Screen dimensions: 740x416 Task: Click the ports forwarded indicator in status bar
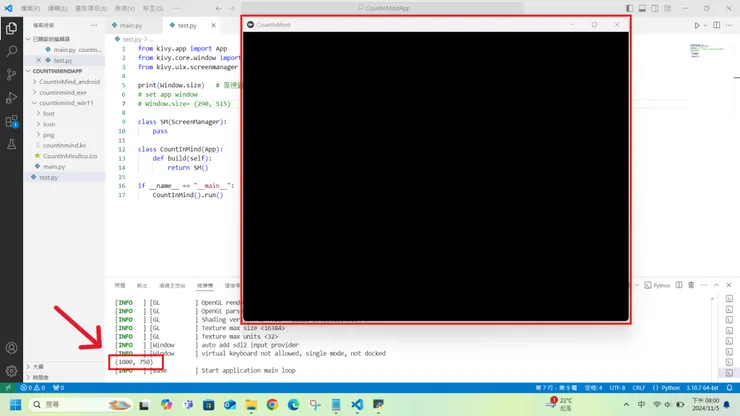click(x=59, y=388)
